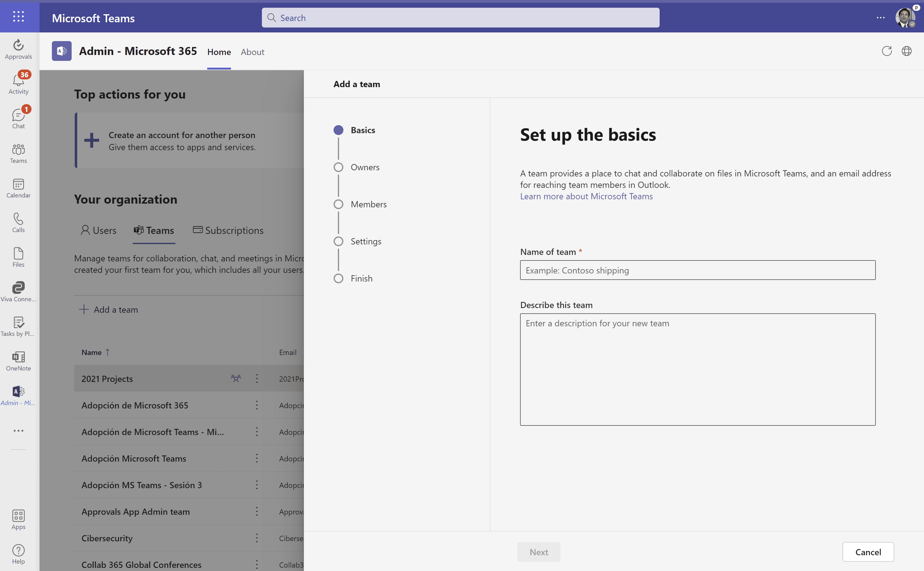Open more options for Adopción de Microsoft Teams - Mi...
924x571 pixels.
pyautogui.click(x=257, y=432)
